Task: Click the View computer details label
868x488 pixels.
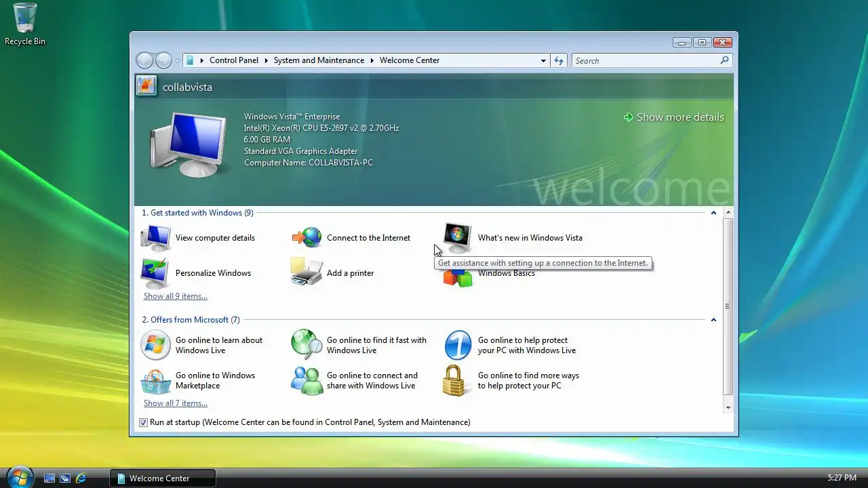Action: [x=215, y=238]
